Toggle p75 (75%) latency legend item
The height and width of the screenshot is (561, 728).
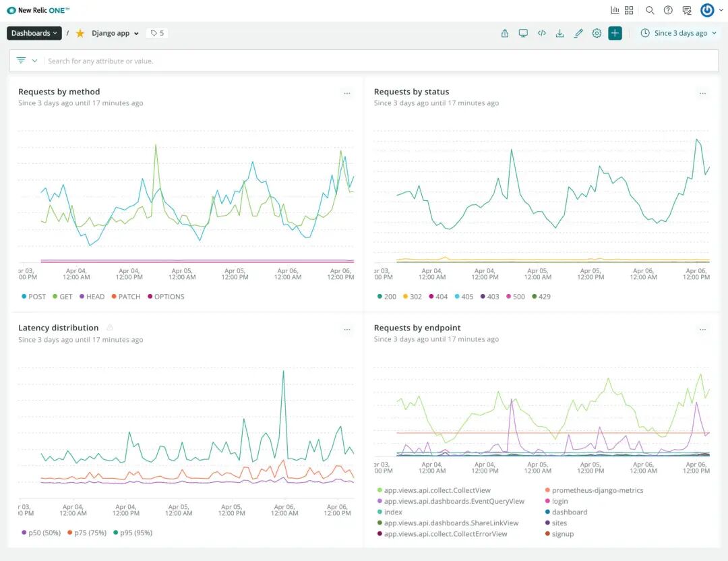[87, 533]
